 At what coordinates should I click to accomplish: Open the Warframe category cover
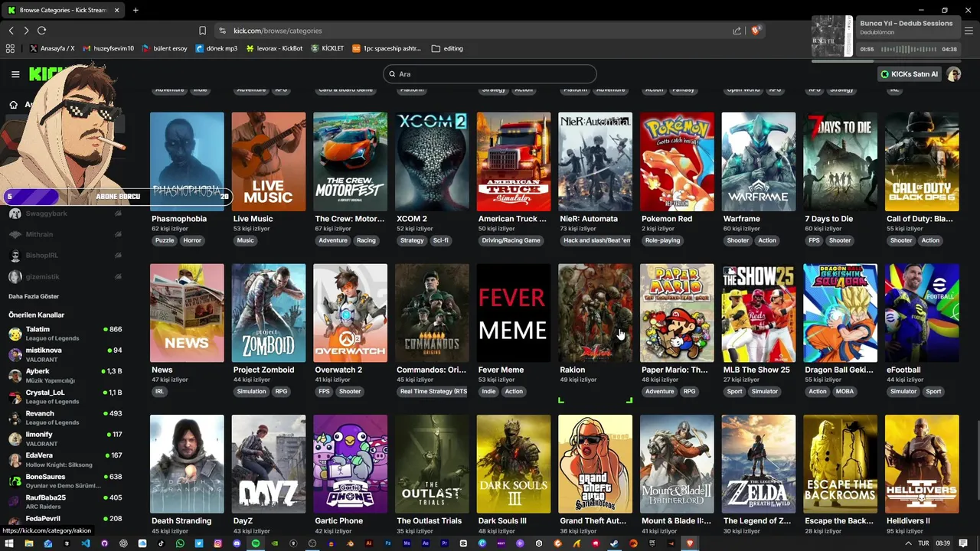point(759,161)
